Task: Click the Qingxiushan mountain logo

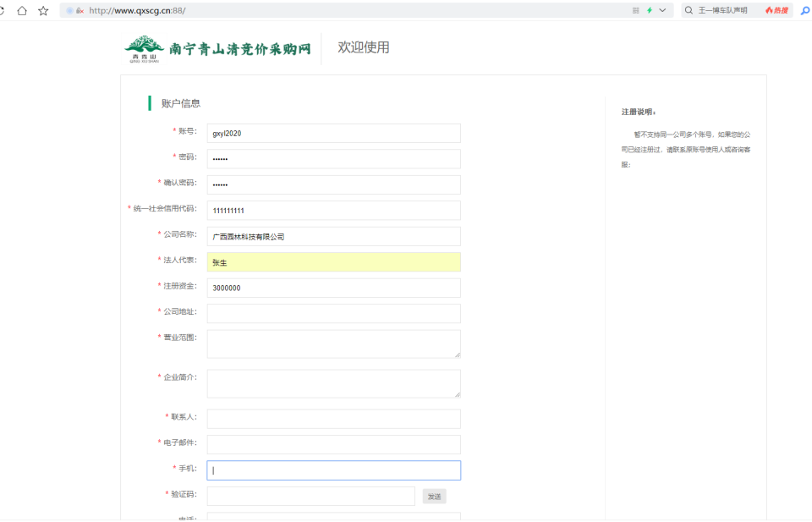Action: tap(144, 48)
